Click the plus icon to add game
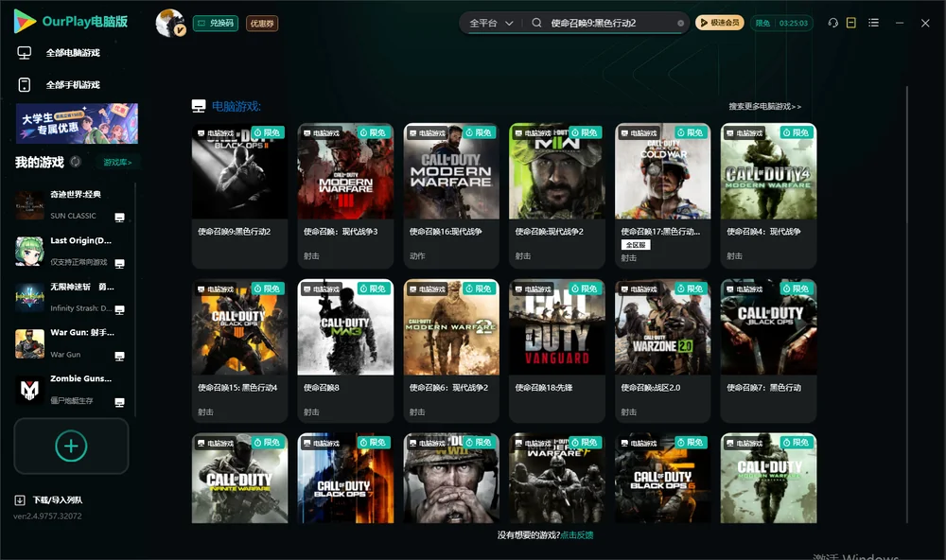Image resolution: width=946 pixels, height=560 pixels. tap(71, 446)
